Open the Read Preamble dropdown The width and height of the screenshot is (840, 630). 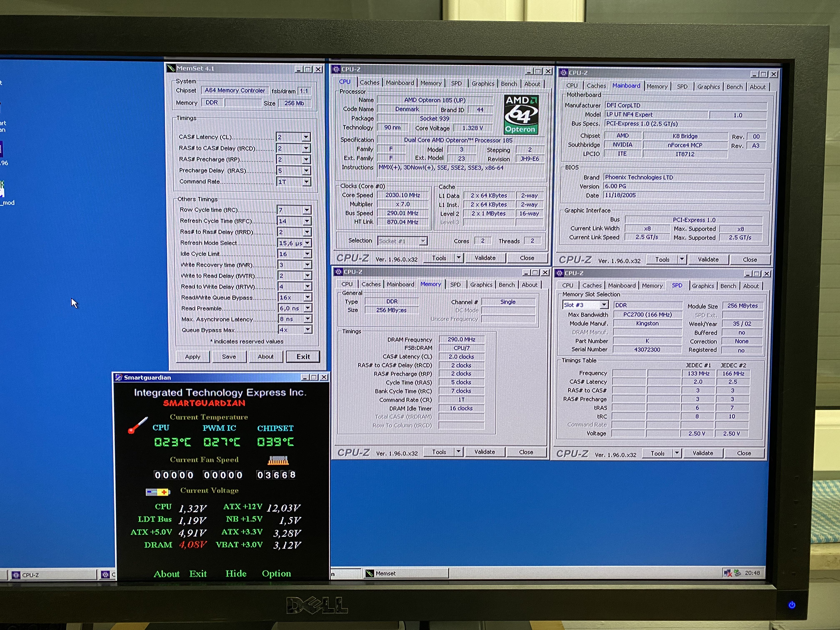pos(307,308)
